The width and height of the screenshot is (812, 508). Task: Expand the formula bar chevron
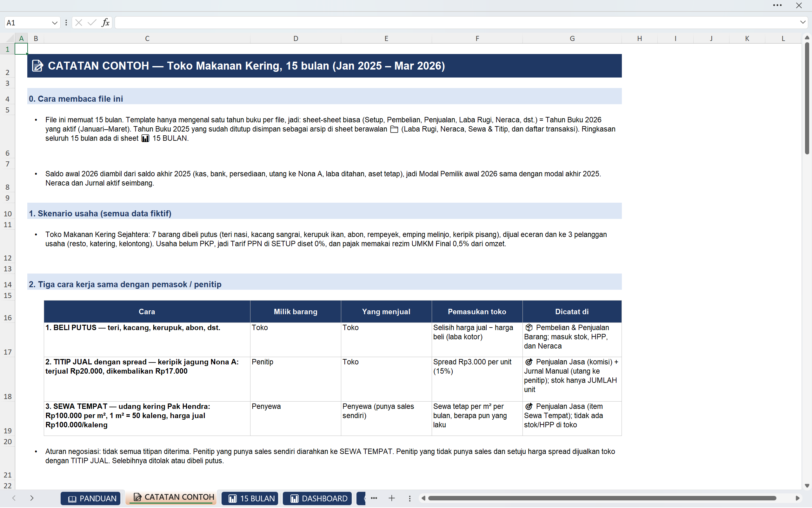(802, 22)
